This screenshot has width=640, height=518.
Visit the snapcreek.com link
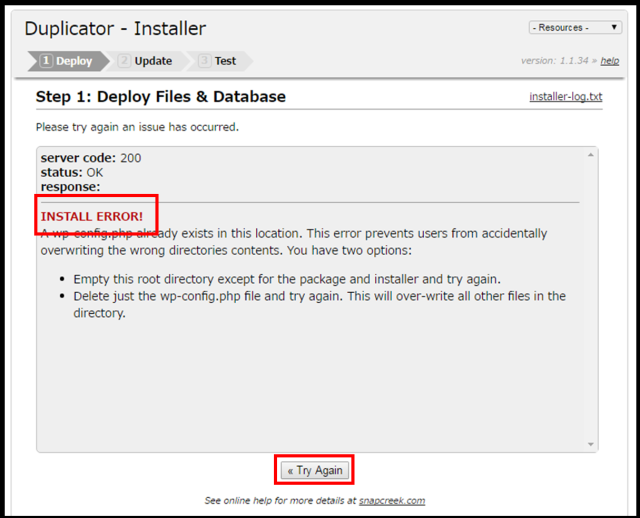(x=392, y=501)
